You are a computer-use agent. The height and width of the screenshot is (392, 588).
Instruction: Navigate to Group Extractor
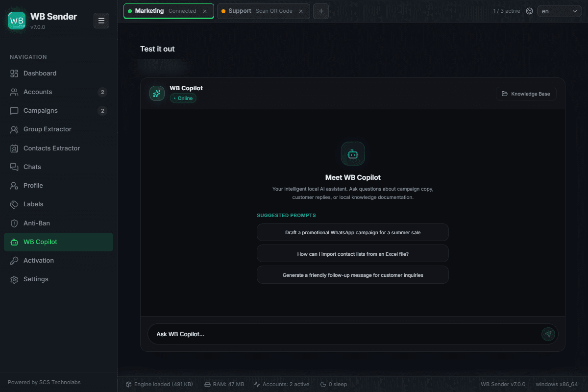coord(58,129)
